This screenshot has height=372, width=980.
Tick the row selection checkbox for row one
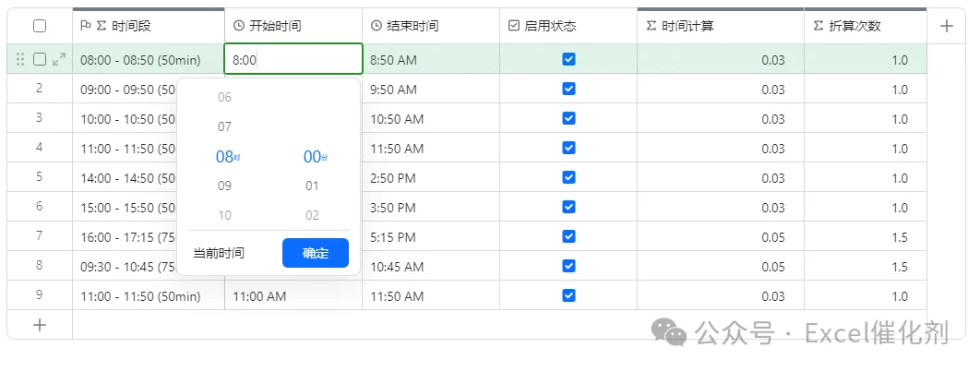pyautogui.click(x=40, y=59)
